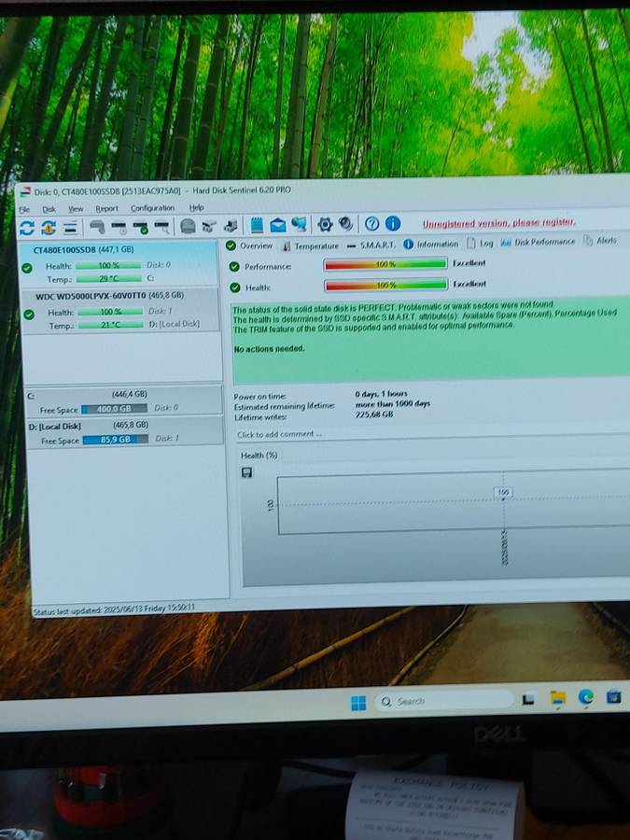Viewport: 630px width, 840px height.
Task: Click the blue notepad report icon
Action: click(257, 226)
